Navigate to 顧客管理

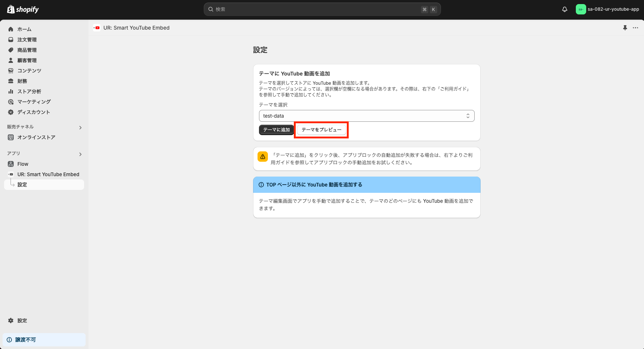click(27, 60)
